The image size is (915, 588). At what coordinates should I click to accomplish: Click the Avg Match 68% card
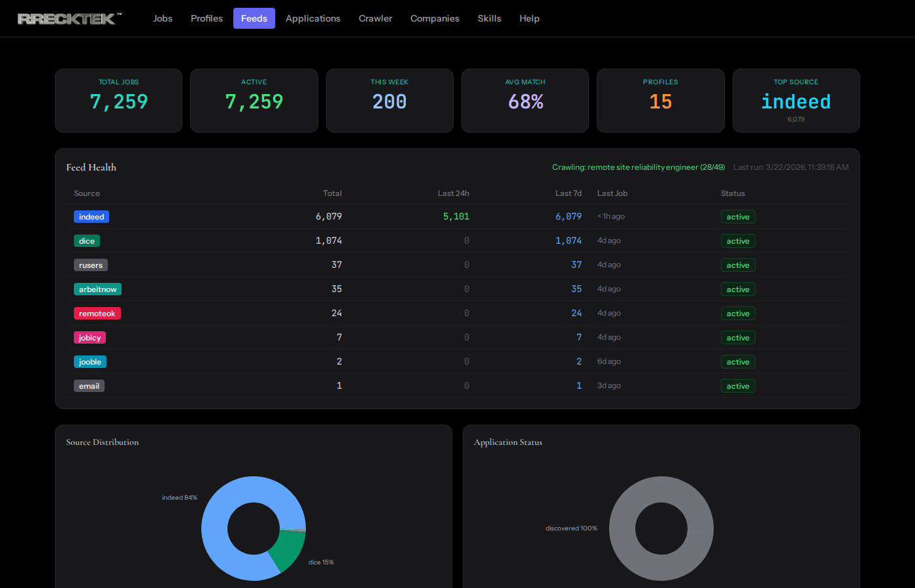tap(525, 101)
